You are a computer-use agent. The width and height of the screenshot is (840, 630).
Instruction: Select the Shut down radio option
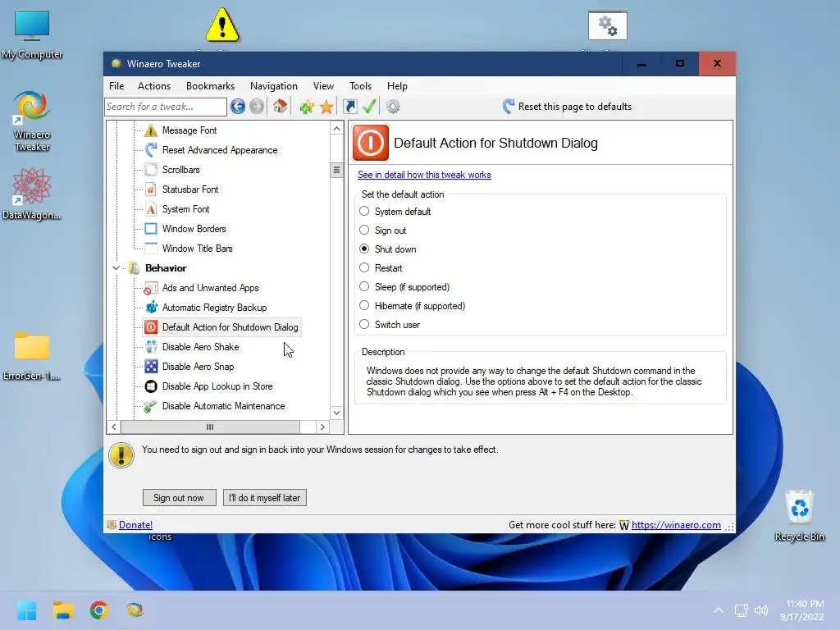364,249
